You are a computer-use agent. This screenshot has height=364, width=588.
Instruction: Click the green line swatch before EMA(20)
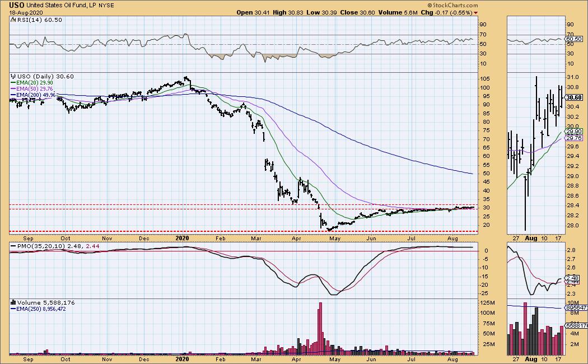(x=13, y=83)
